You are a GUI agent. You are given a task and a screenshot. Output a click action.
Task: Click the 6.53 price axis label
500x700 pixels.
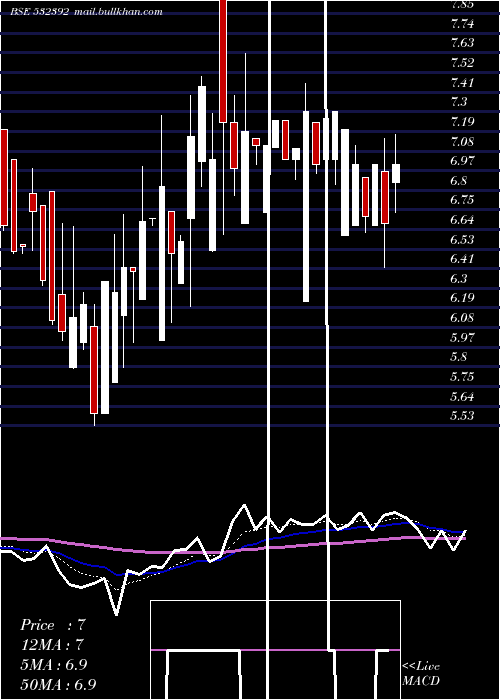462,239
